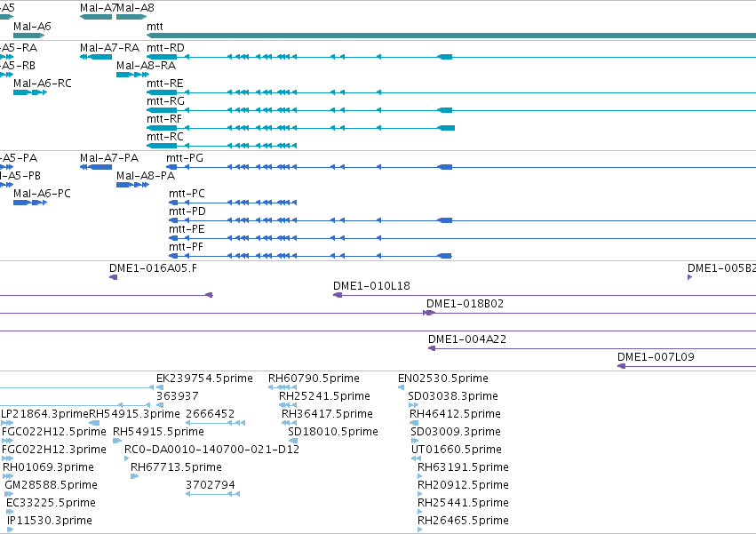The height and width of the screenshot is (534, 756).
Task: Click the 2666452 feature label
Action: coord(211,414)
